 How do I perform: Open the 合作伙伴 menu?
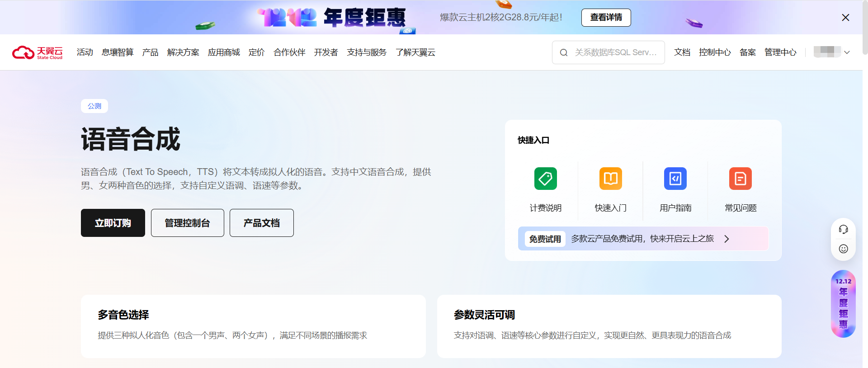tap(289, 52)
